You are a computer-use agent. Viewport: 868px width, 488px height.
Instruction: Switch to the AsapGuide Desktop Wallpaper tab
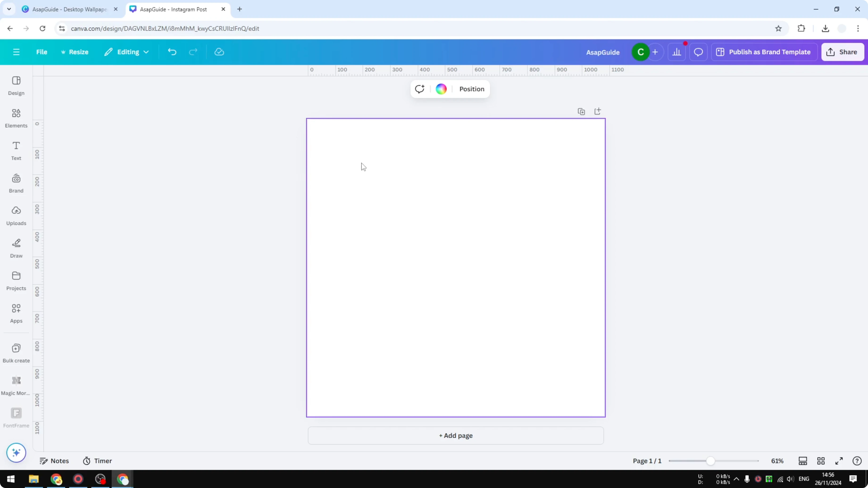(67, 9)
